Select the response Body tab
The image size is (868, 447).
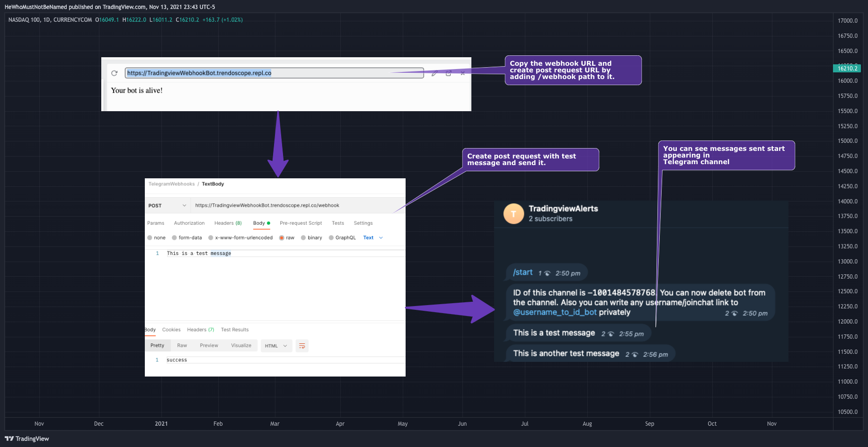click(150, 330)
